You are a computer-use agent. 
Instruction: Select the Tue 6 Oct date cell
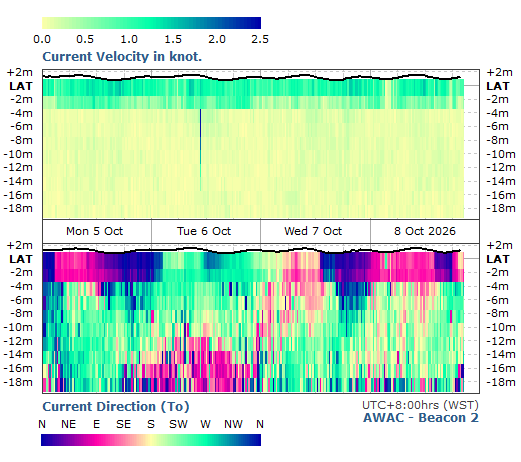tap(206, 231)
